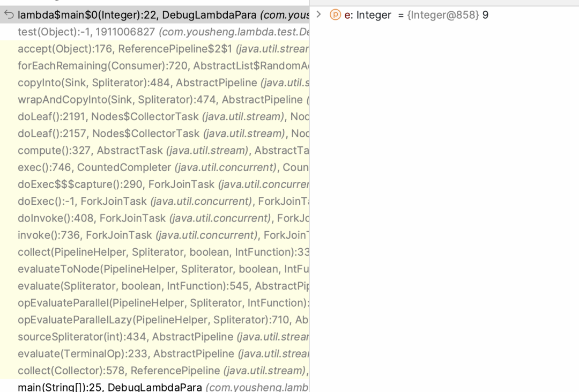Select compute():327 AbstractTask frame
Image resolution: width=579 pixels, height=392 pixels.
pos(154,151)
